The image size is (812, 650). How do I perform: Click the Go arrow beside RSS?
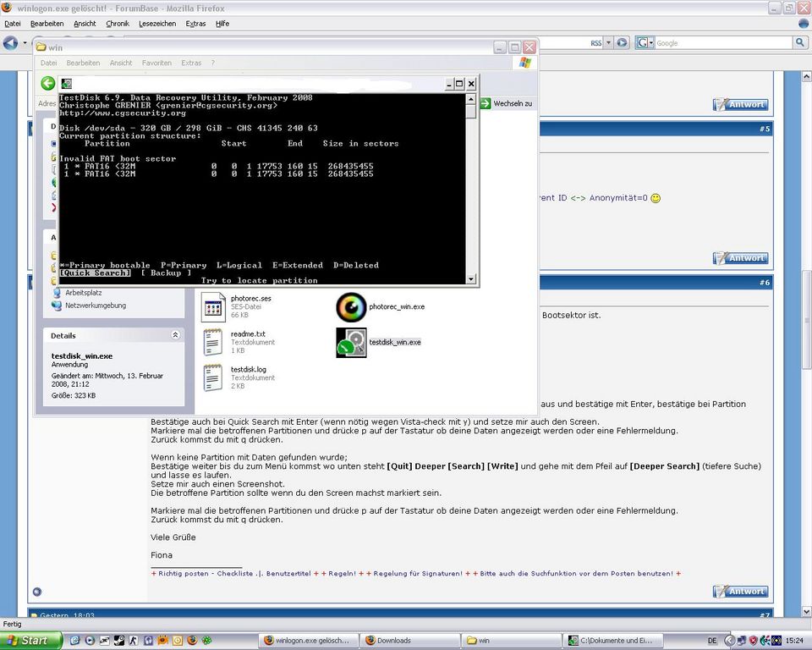[622, 42]
